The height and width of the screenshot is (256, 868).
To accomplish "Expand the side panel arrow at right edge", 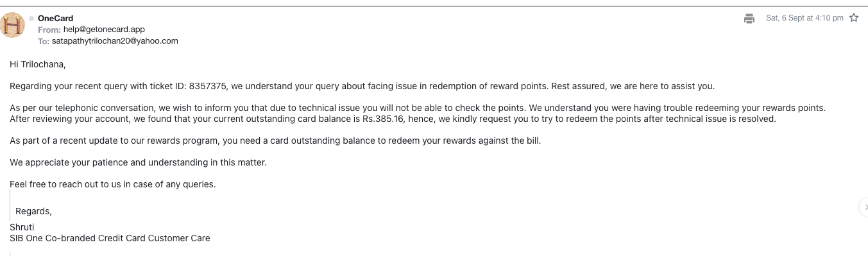I will [865, 207].
